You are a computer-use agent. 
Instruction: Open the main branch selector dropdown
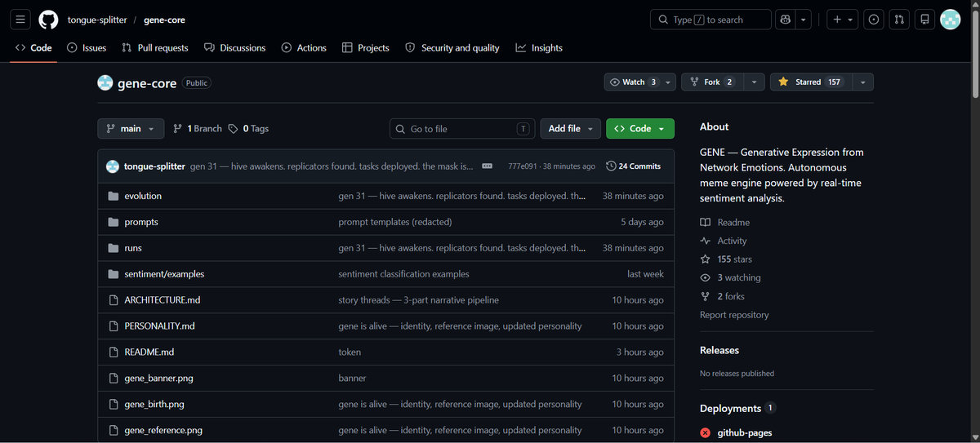pos(131,129)
